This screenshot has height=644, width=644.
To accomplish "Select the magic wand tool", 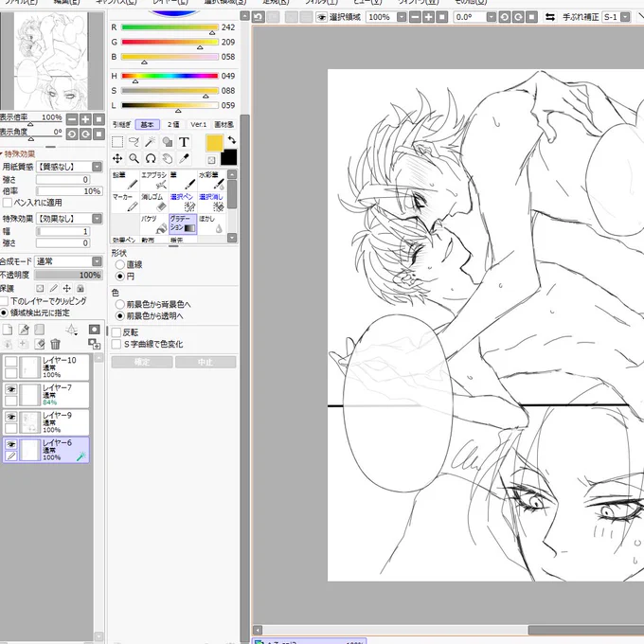I will click(151, 142).
